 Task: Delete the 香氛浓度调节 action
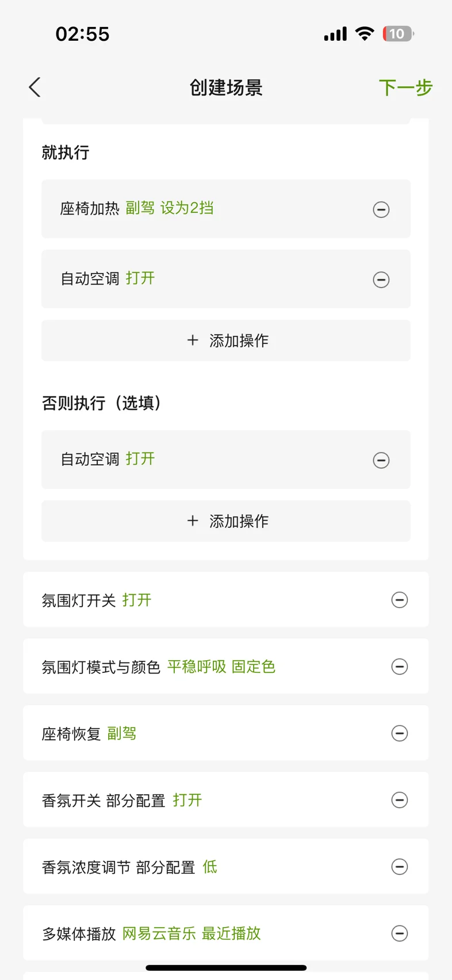400,867
